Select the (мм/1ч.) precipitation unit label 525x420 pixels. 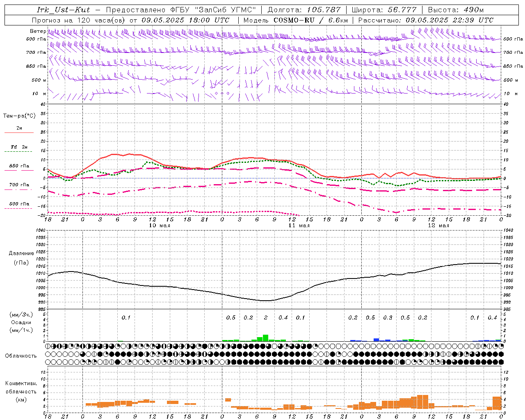(21, 330)
